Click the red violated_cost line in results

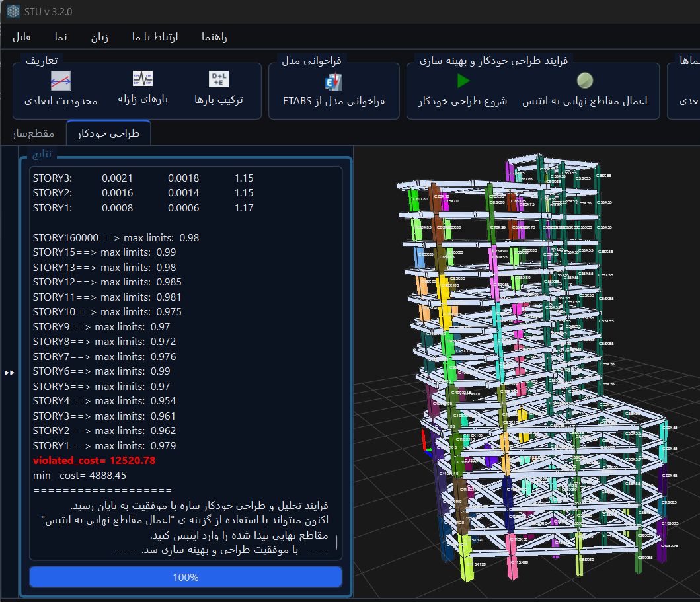click(94, 460)
